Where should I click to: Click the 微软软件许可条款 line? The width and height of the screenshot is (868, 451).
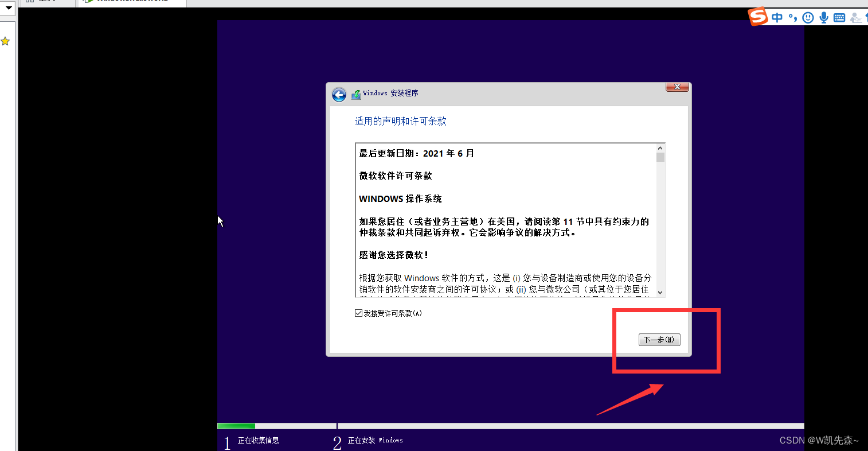pos(396,176)
